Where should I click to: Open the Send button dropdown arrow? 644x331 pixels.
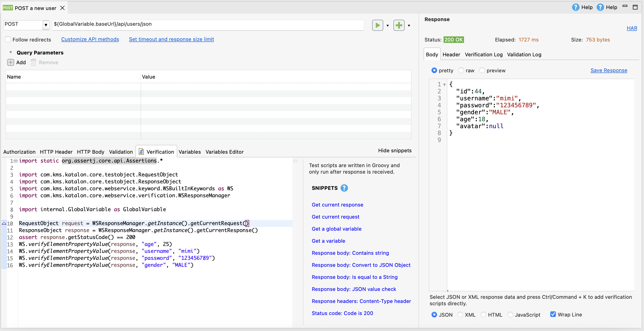pos(387,25)
